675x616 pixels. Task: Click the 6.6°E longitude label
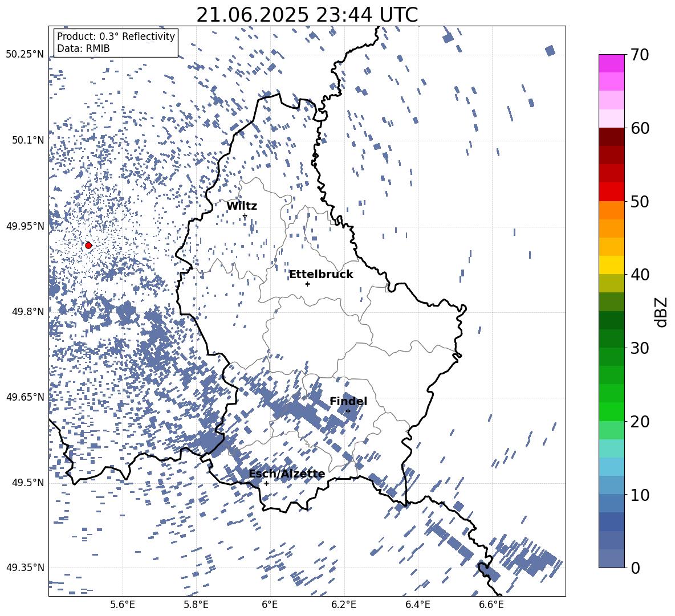click(x=491, y=605)
